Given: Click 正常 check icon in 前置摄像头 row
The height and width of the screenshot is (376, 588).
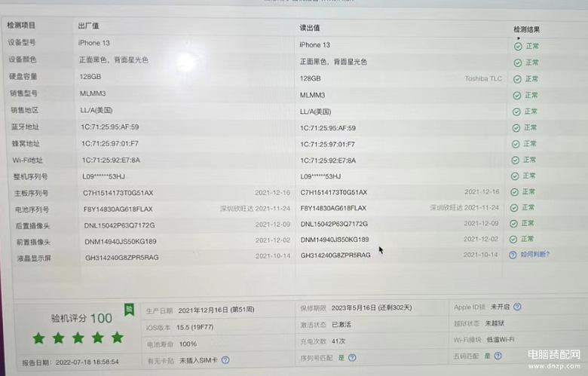Looking at the screenshot, I should pos(513,239).
